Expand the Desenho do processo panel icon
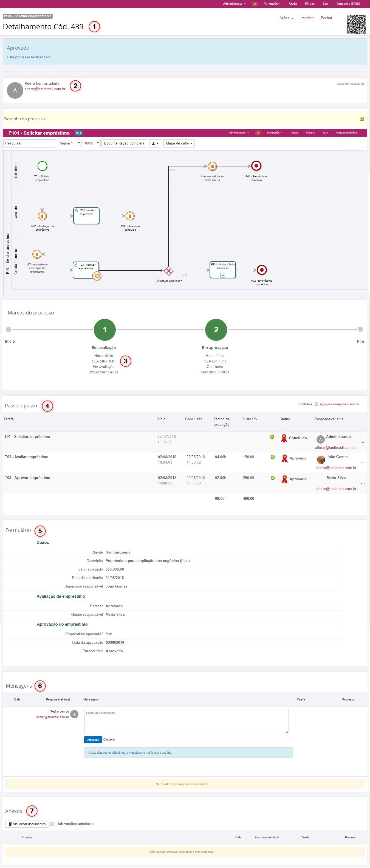This screenshot has height=868, width=370. (x=361, y=119)
